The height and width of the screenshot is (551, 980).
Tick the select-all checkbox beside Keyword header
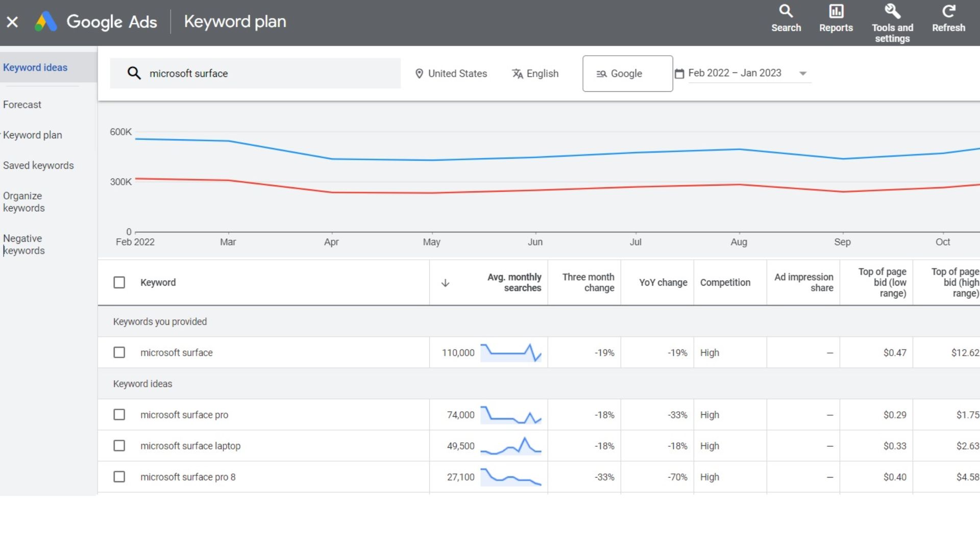tap(119, 282)
